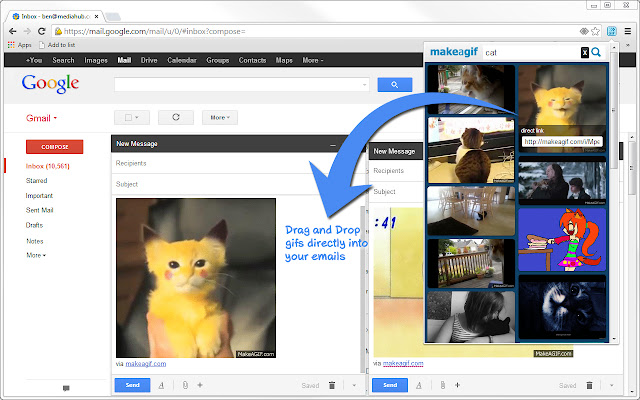This screenshot has height=400, width=640.
Task: Minimize the left New Message window
Action: click(x=333, y=144)
